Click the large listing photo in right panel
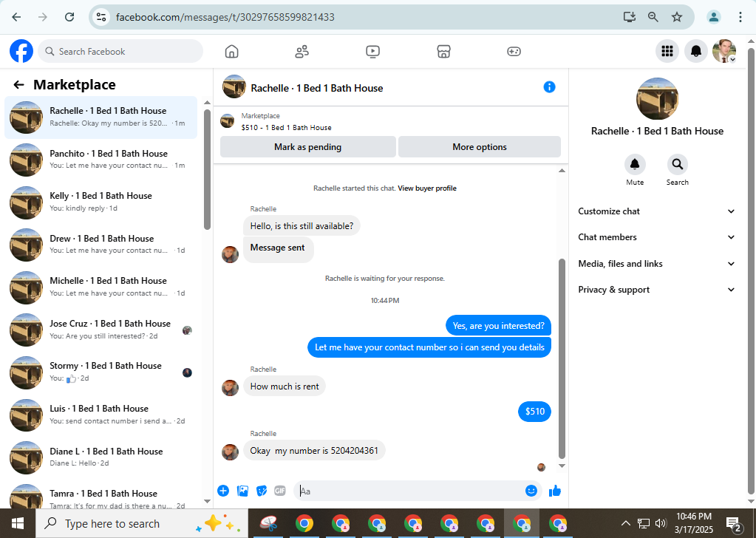The image size is (756, 538). pos(657,99)
